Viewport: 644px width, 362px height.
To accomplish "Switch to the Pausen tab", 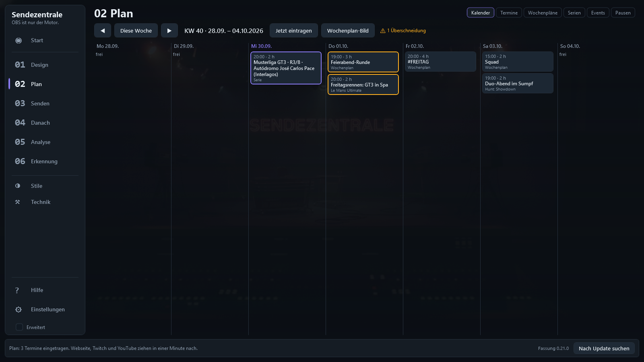I will coord(623,13).
